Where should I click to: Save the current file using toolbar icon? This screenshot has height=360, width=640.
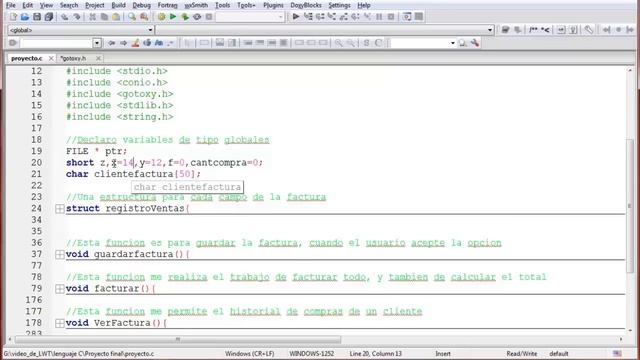click(37, 17)
